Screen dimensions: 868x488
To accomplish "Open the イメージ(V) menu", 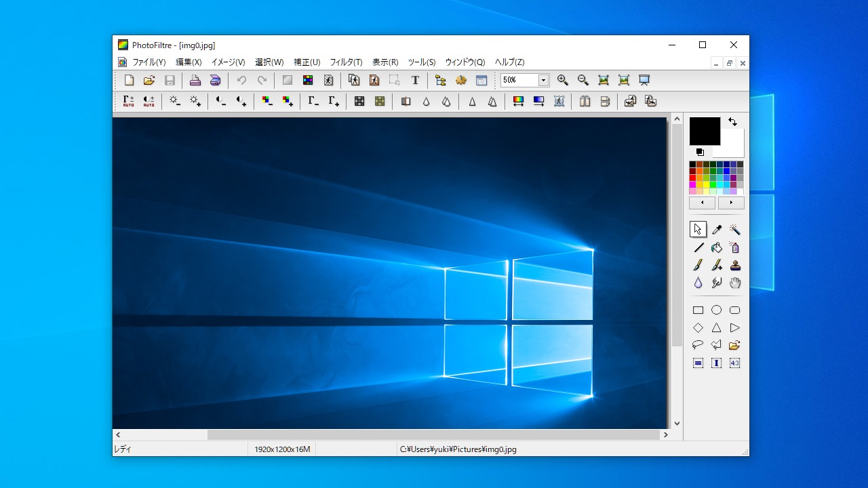I will pyautogui.click(x=228, y=62).
